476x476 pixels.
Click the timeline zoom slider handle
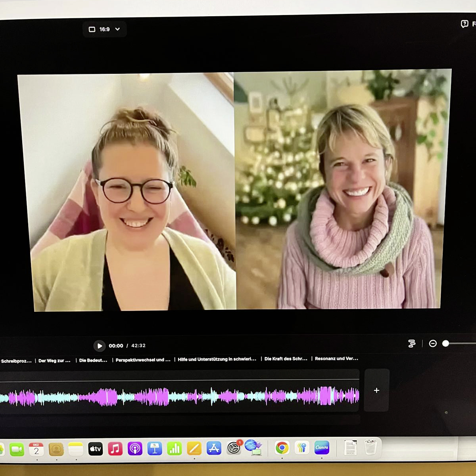(x=446, y=344)
